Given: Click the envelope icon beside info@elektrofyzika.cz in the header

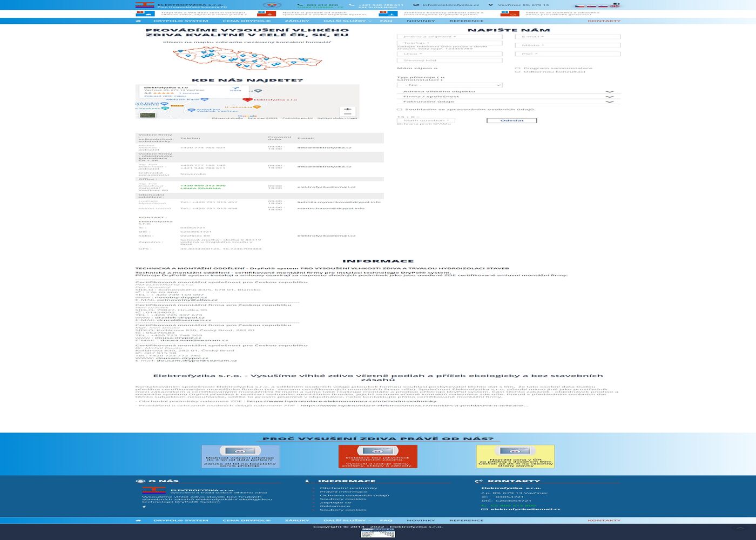Looking at the screenshot, I should 416,4.
